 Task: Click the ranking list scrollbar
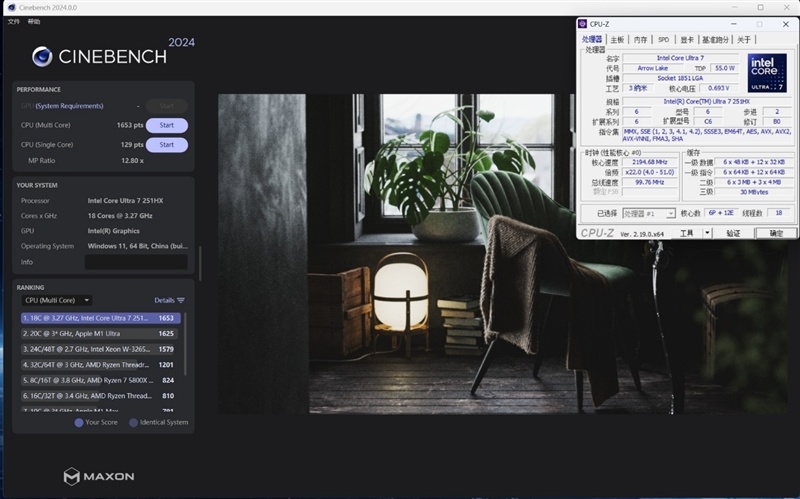point(185,344)
